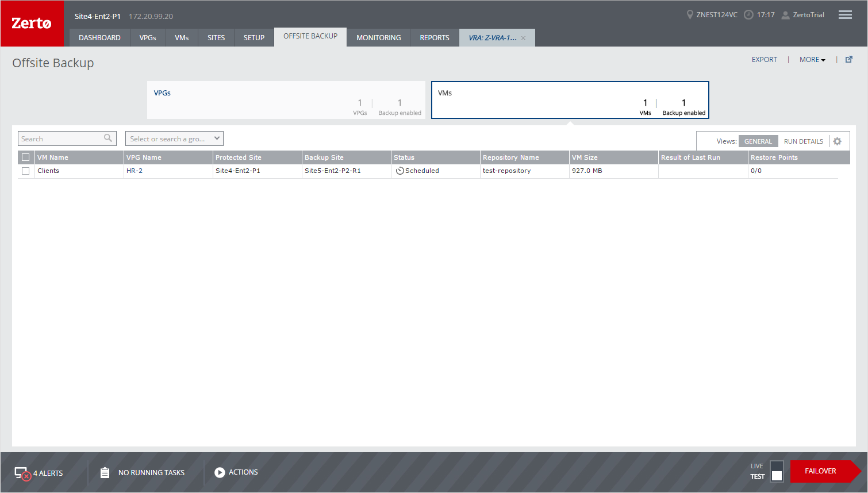Open the VPGs tab
Viewport: 868px width, 493px height.
(148, 38)
